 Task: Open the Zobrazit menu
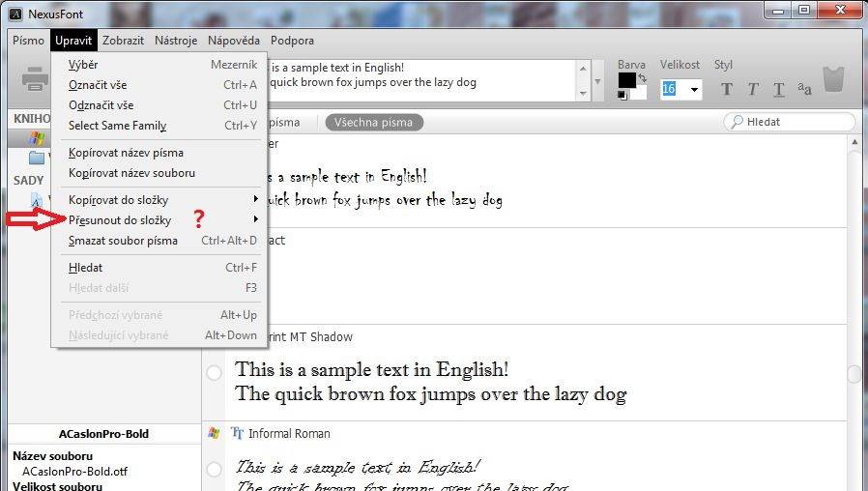[x=123, y=41]
